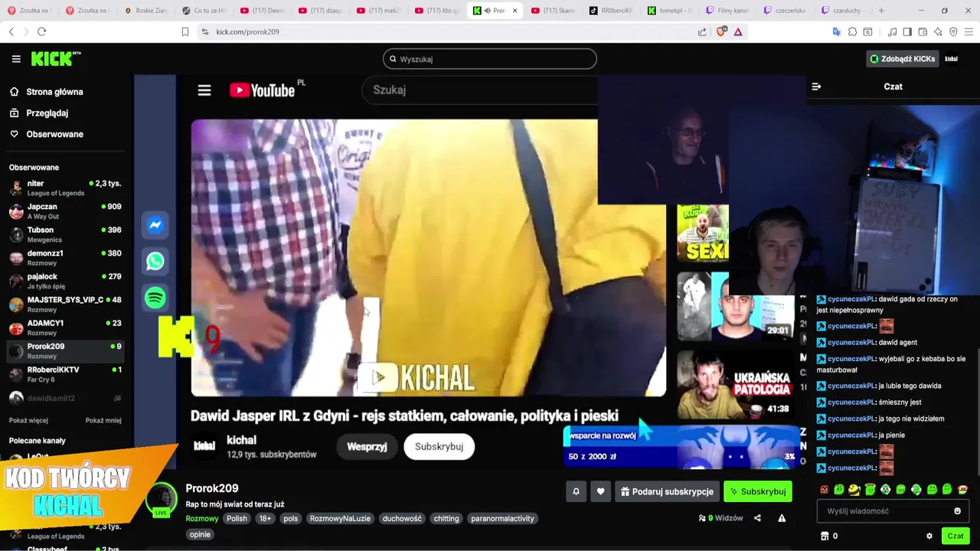Select the duchowość tag
Screen dimensions: 980x551
click(402, 519)
